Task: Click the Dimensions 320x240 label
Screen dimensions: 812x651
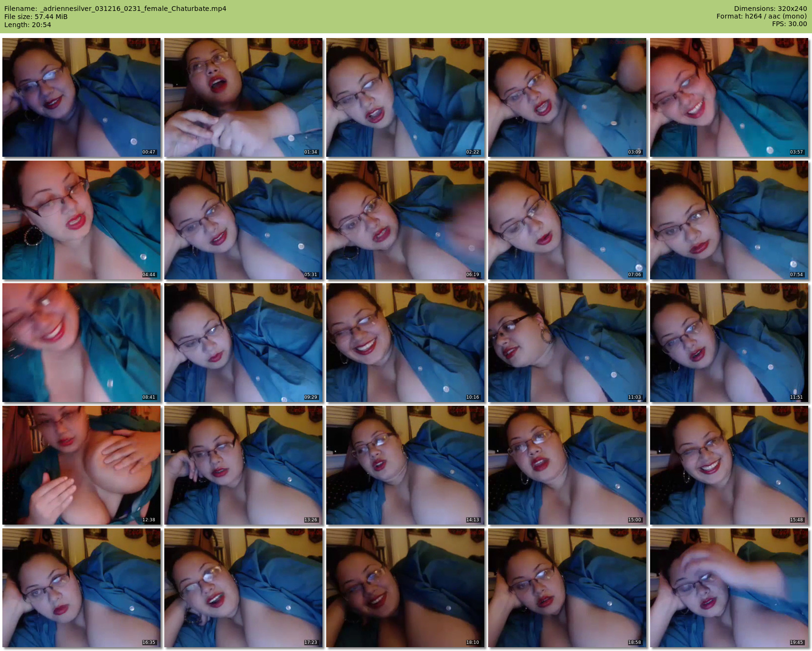Action: [770, 9]
